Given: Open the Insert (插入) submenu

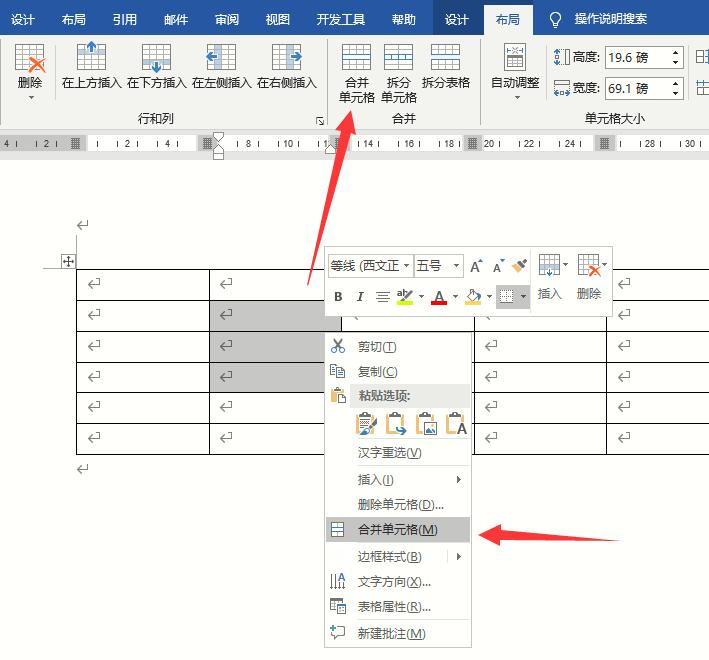Looking at the screenshot, I should tap(398, 479).
